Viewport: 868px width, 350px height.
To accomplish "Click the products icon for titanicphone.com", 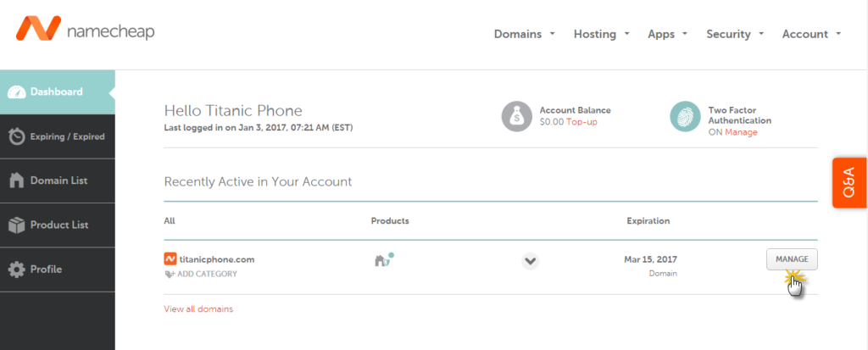I will (x=384, y=259).
